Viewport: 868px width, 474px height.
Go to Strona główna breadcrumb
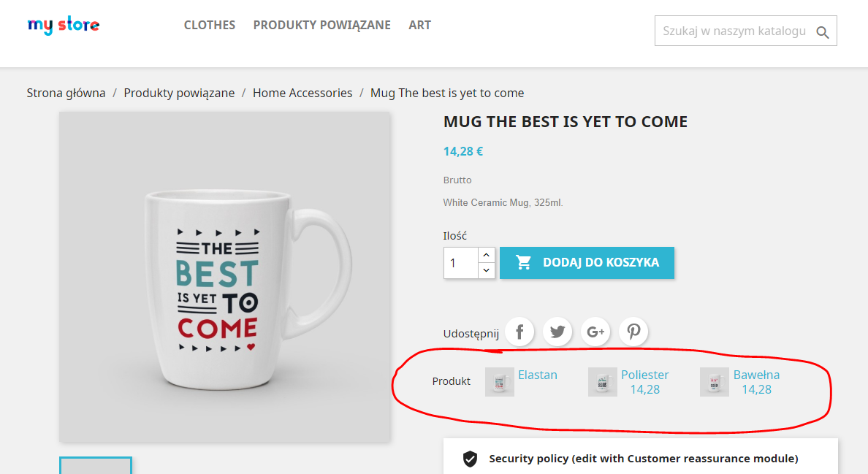(66, 93)
